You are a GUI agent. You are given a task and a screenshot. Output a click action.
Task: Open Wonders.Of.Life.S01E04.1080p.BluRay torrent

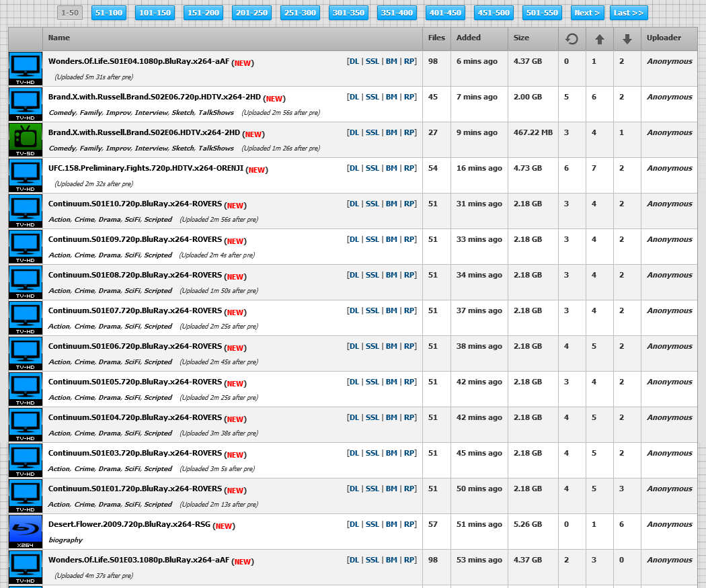tap(139, 61)
